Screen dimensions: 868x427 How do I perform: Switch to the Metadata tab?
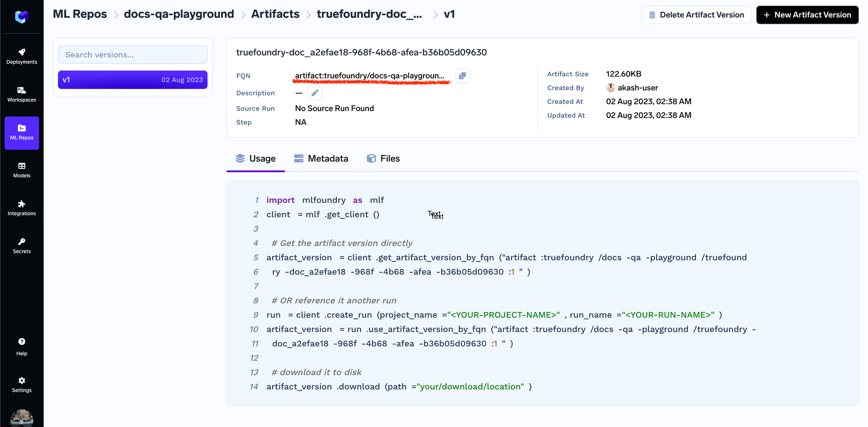pyautogui.click(x=321, y=158)
